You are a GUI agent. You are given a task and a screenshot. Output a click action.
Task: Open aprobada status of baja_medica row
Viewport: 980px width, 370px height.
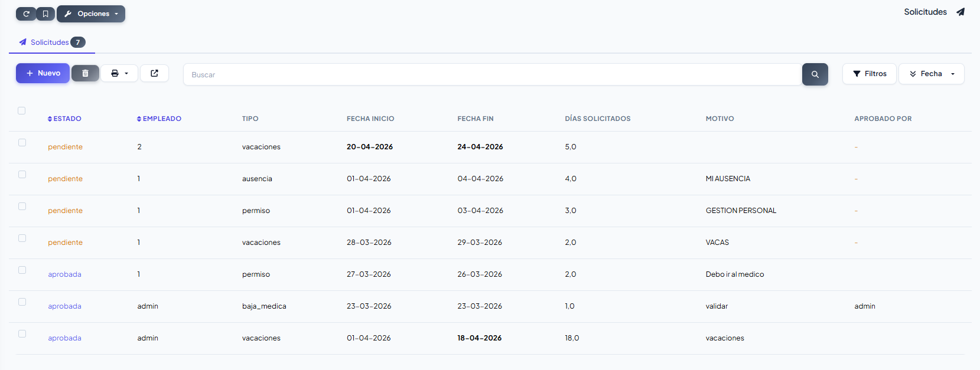tap(64, 306)
